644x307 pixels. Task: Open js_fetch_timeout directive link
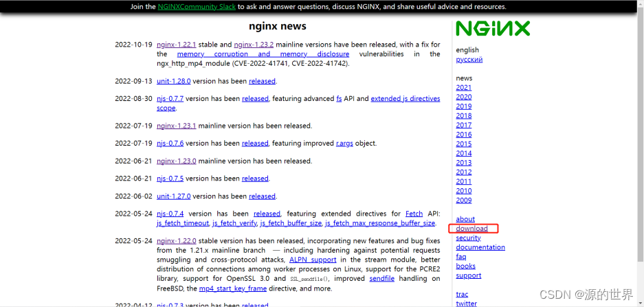(x=183, y=223)
